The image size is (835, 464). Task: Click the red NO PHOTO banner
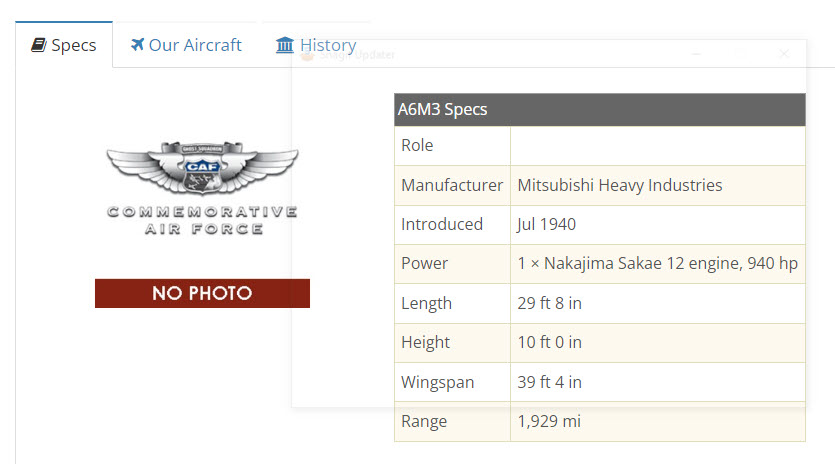coord(202,293)
